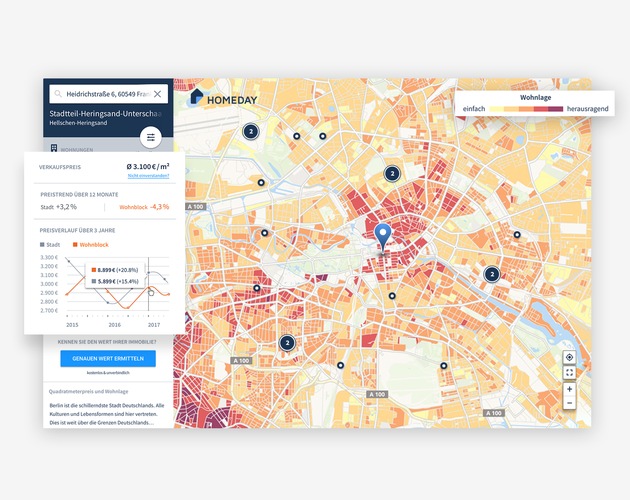Click the 'herausragend' legend label
The width and height of the screenshot is (630, 500).
[587, 109]
